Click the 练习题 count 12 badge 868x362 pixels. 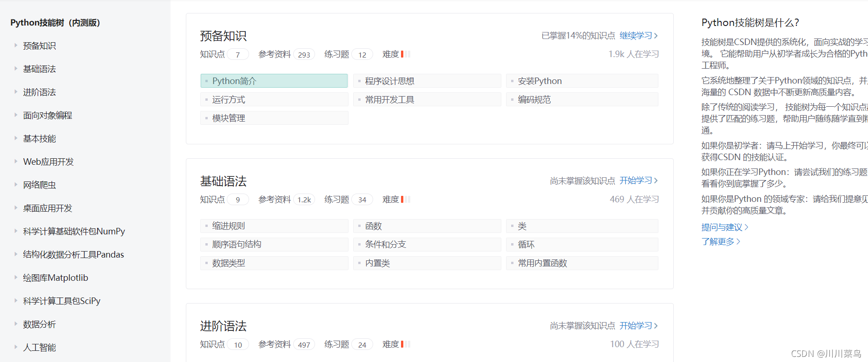coord(362,55)
